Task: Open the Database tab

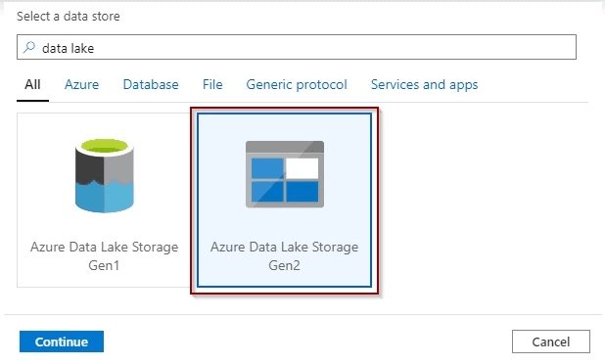Action: pyautogui.click(x=151, y=84)
